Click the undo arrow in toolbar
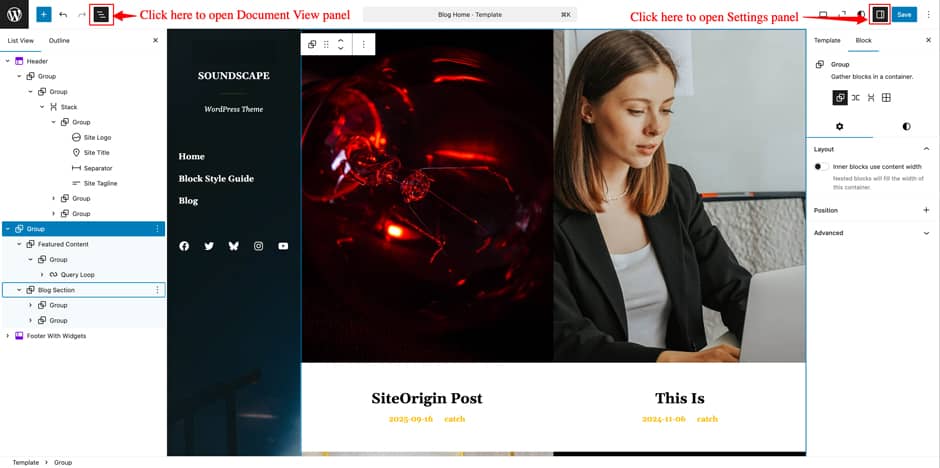Screen dimensions: 940x468 click(x=63, y=14)
